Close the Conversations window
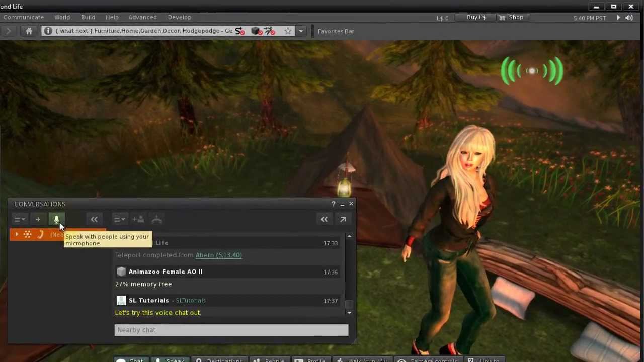 pyautogui.click(x=351, y=204)
